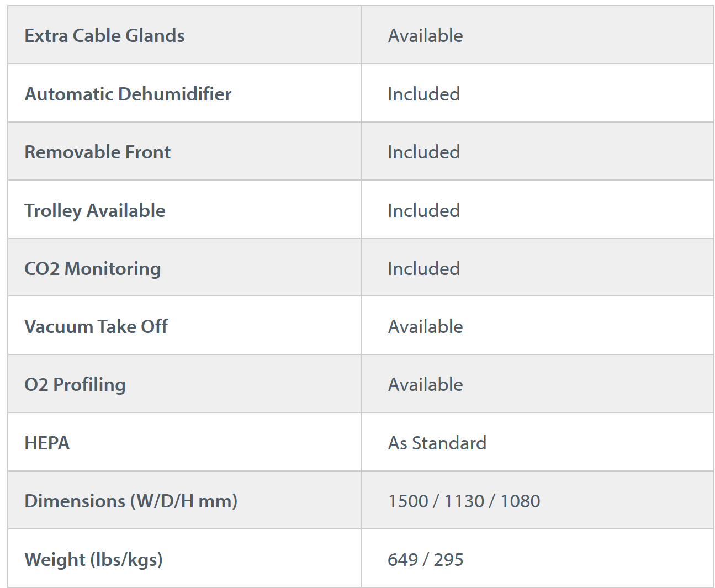
Task: Click the 649 / 295 weight value
Action: coord(425,560)
